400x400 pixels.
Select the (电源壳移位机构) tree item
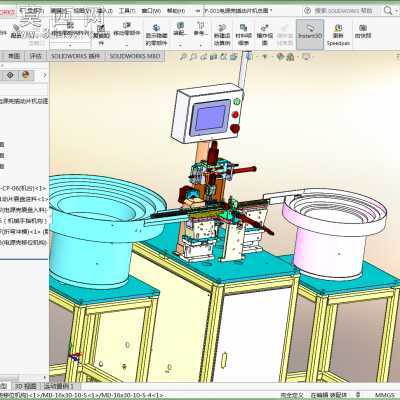[x=23, y=242]
